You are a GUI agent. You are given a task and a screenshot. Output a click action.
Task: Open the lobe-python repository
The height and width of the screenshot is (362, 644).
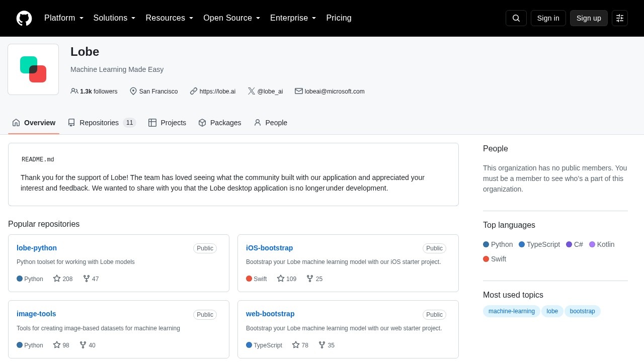coord(37,248)
